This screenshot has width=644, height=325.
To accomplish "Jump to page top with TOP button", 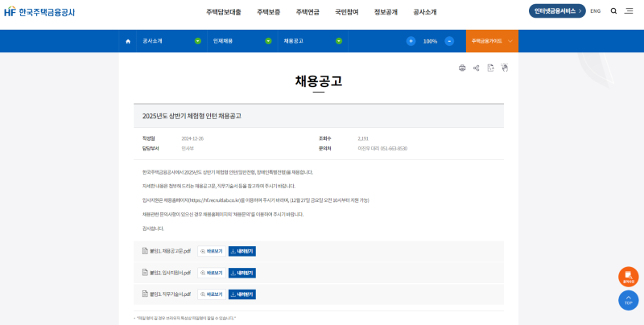I will click(629, 300).
